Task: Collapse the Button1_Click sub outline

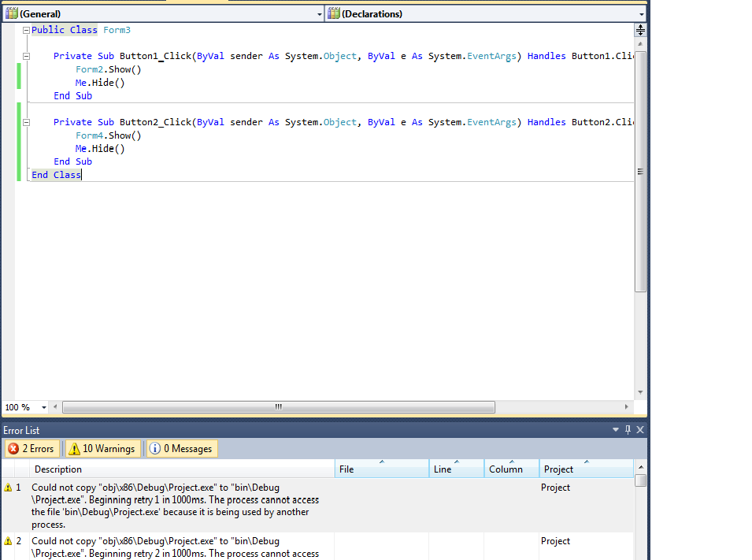Action: [26, 56]
